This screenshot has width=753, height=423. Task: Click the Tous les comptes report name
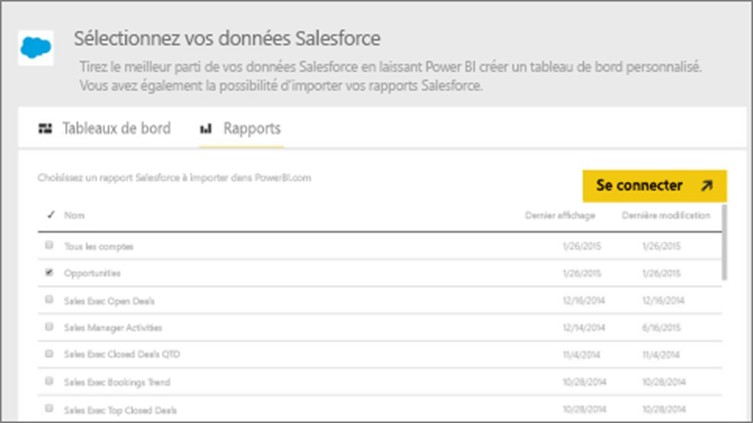click(x=99, y=246)
